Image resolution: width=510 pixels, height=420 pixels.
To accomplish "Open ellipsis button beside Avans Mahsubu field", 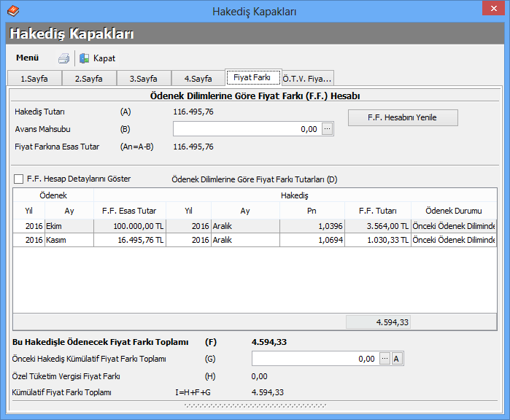I will [x=327, y=129].
